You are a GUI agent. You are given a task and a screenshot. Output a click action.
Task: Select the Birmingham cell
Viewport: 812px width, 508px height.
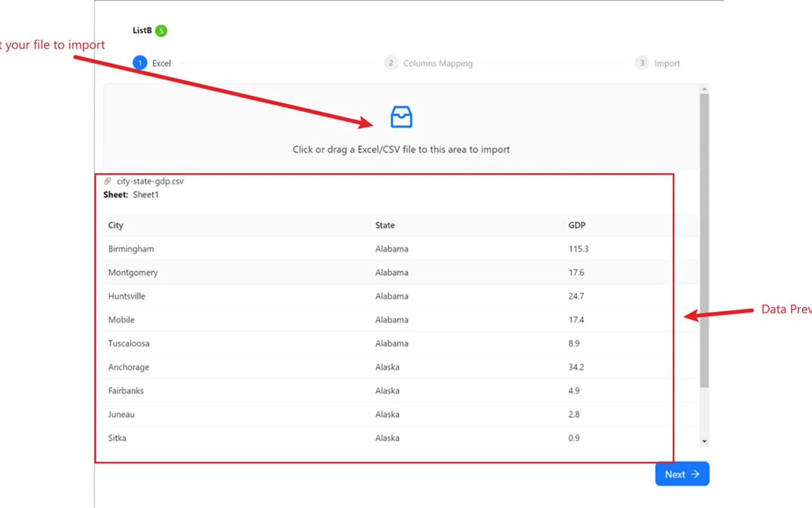point(131,249)
